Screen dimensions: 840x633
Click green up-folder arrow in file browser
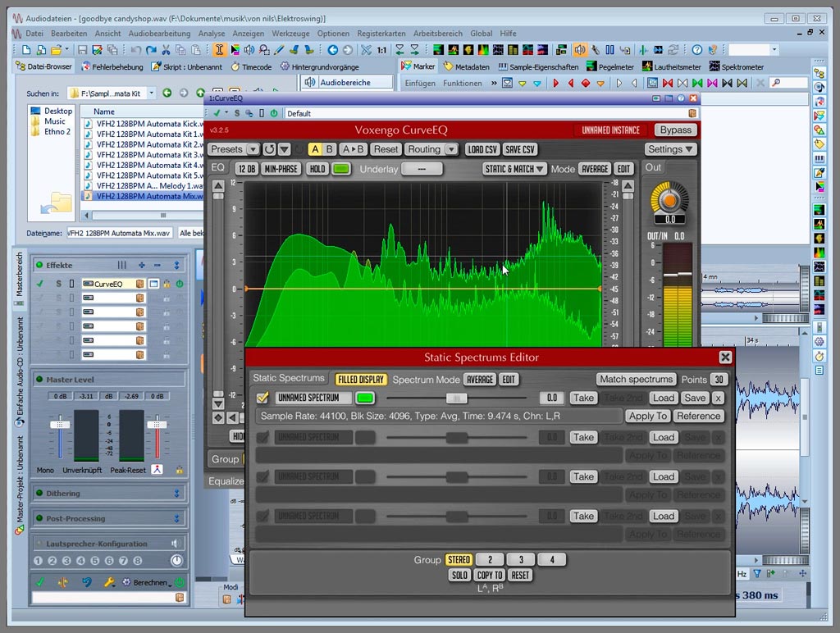[x=200, y=93]
